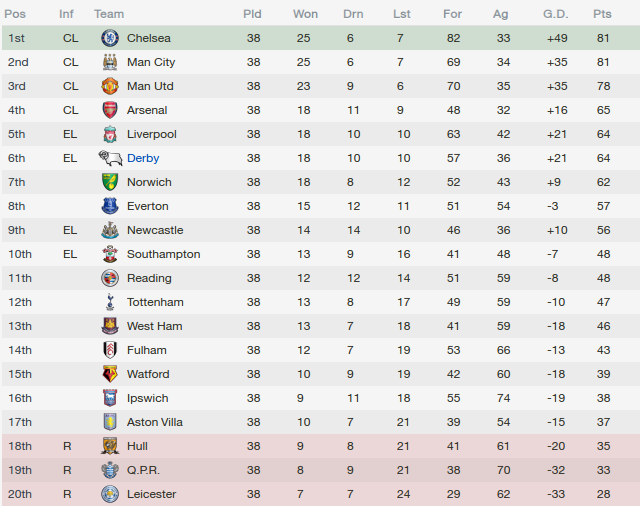Select the Q.P.R. team name
Image resolution: width=640 pixels, height=506 pixels.
[x=143, y=470]
